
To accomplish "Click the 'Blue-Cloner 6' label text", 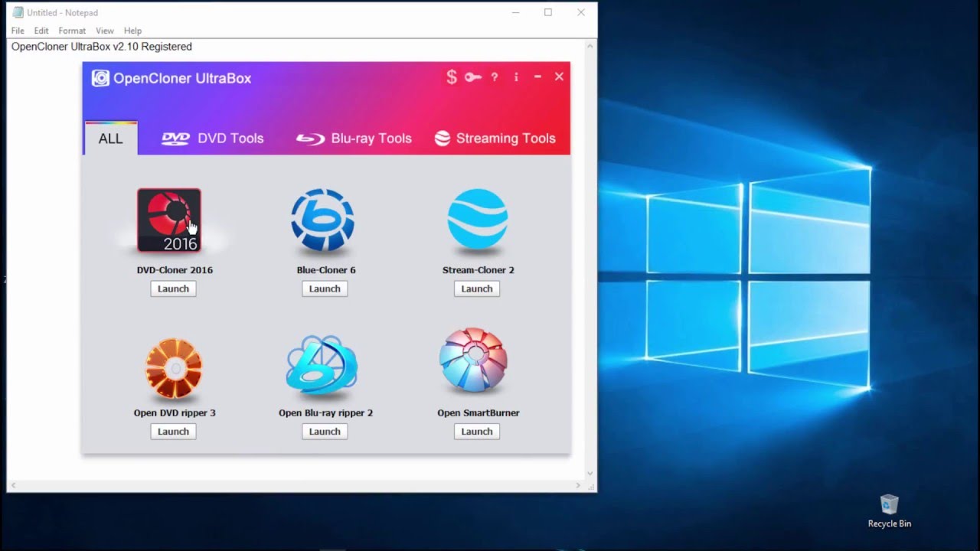I will click(326, 270).
